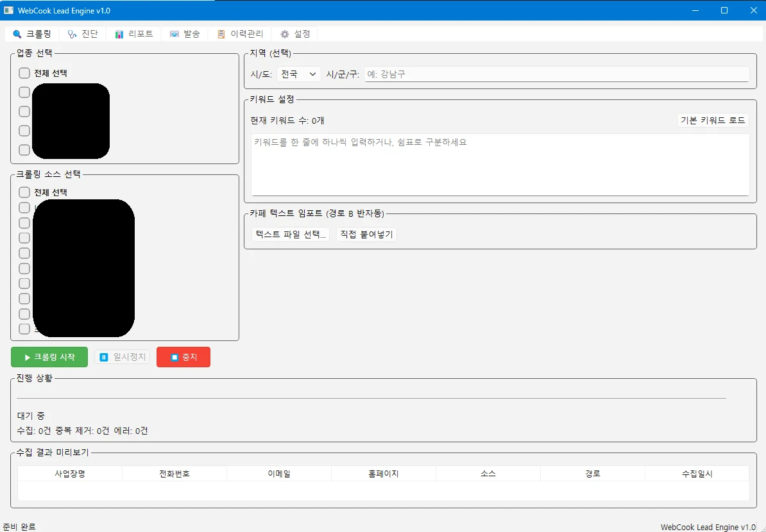Click the 현재 키워드 수: 0개 label

point(287,121)
